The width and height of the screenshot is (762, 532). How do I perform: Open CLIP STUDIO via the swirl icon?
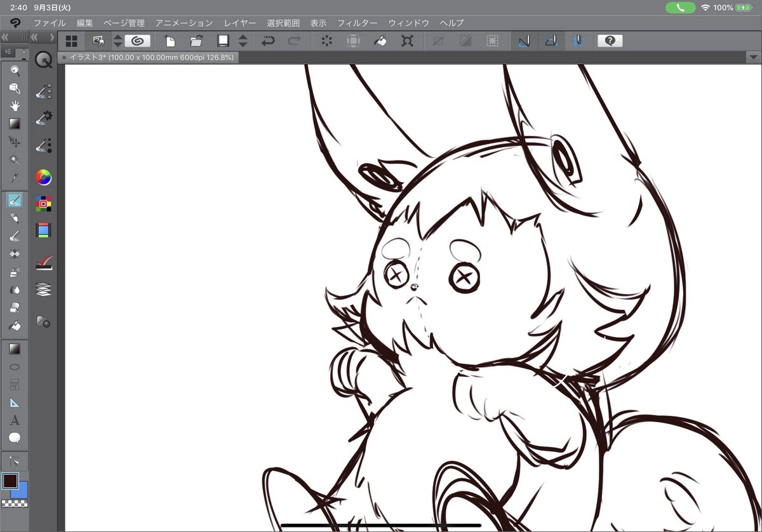point(138,41)
